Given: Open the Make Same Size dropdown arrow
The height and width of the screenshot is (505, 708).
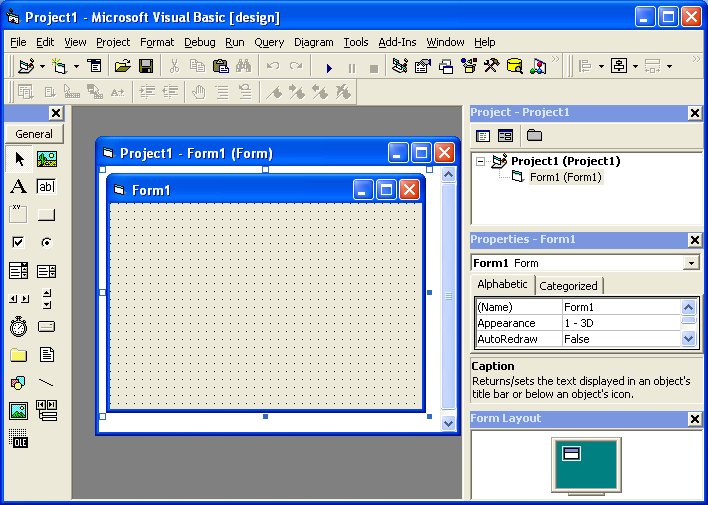Looking at the screenshot, I should 669,66.
